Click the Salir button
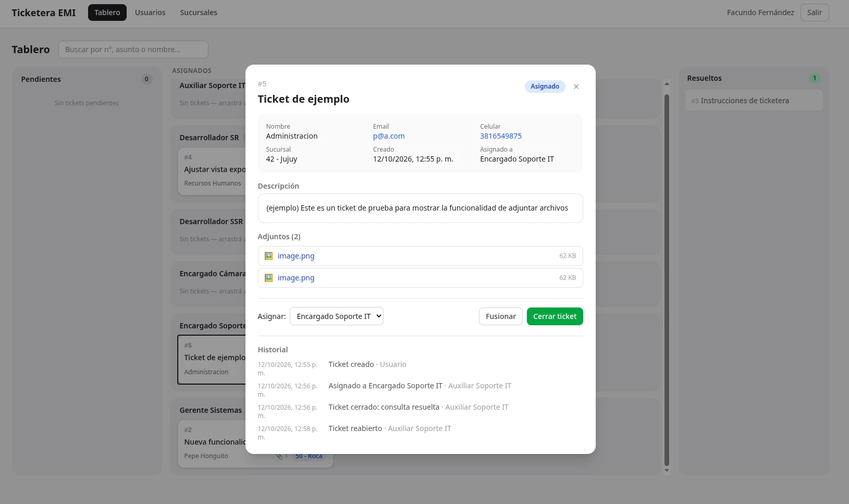 coord(815,13)
